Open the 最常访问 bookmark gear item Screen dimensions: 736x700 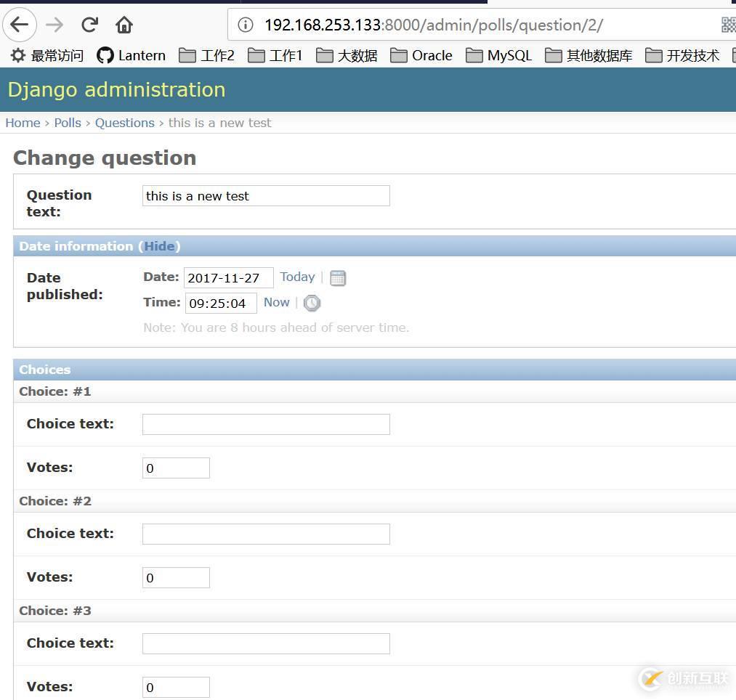tap(47, 55)
